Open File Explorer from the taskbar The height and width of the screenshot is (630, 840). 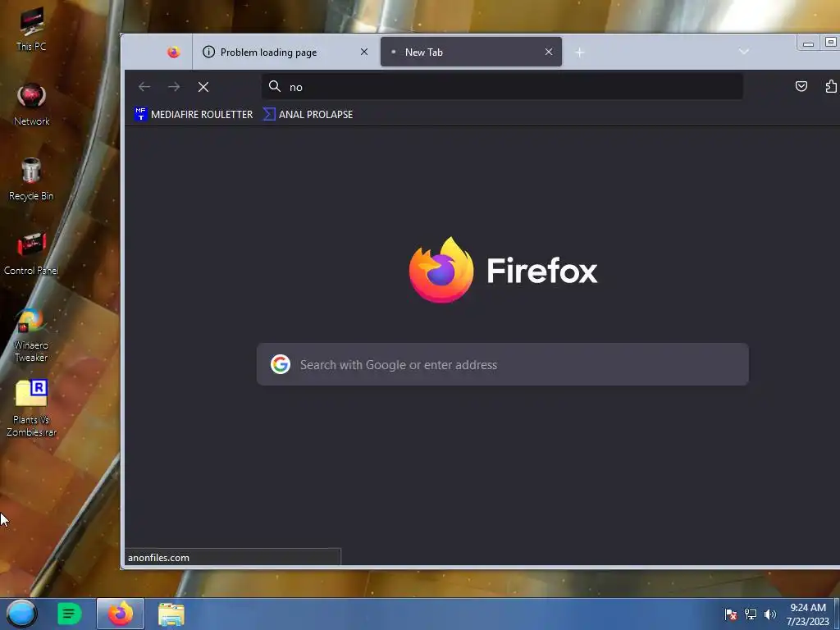coord(171,614)
